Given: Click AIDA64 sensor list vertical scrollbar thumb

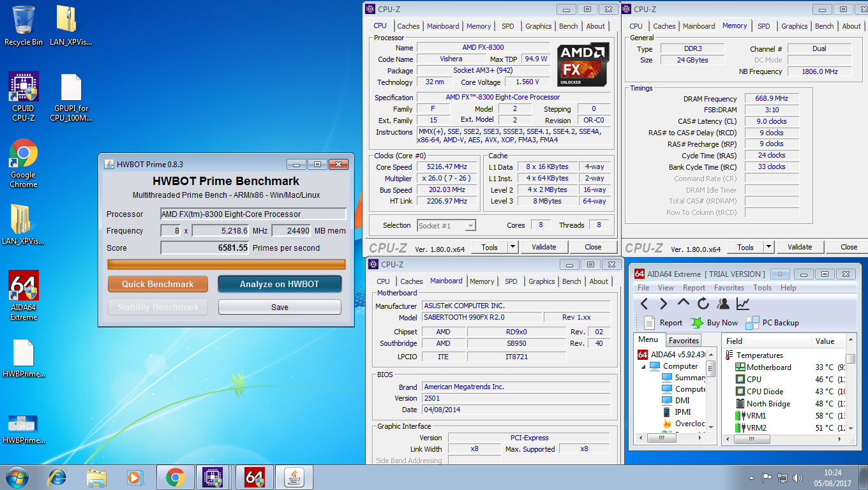Looking at the screenshot, I should 850,359.
